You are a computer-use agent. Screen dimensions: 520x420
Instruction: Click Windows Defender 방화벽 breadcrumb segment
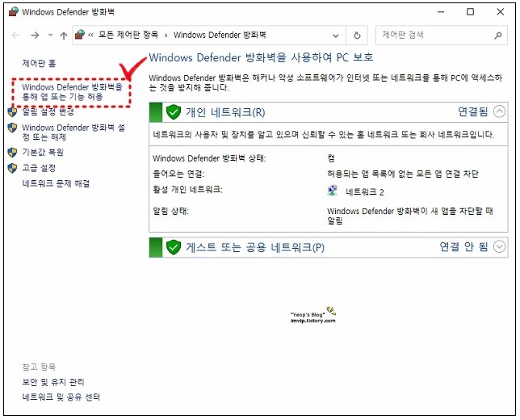(220, 35)
